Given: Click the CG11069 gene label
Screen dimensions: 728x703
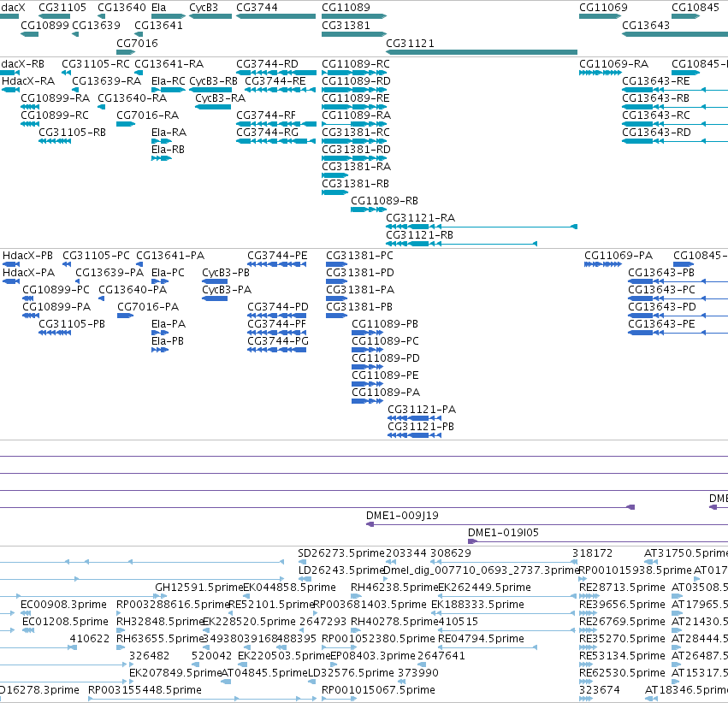Looking at the screenshot, I should pyautogui.click(x=603, y=8).
